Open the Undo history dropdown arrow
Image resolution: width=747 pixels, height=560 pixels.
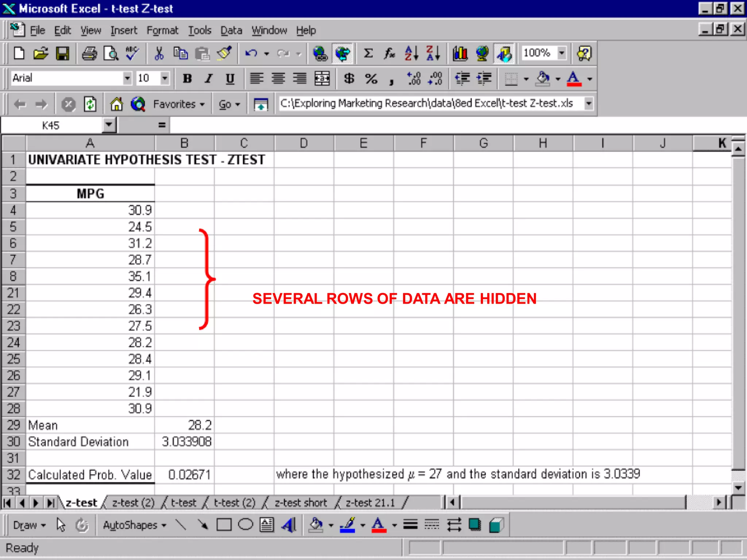coord(267,54)
